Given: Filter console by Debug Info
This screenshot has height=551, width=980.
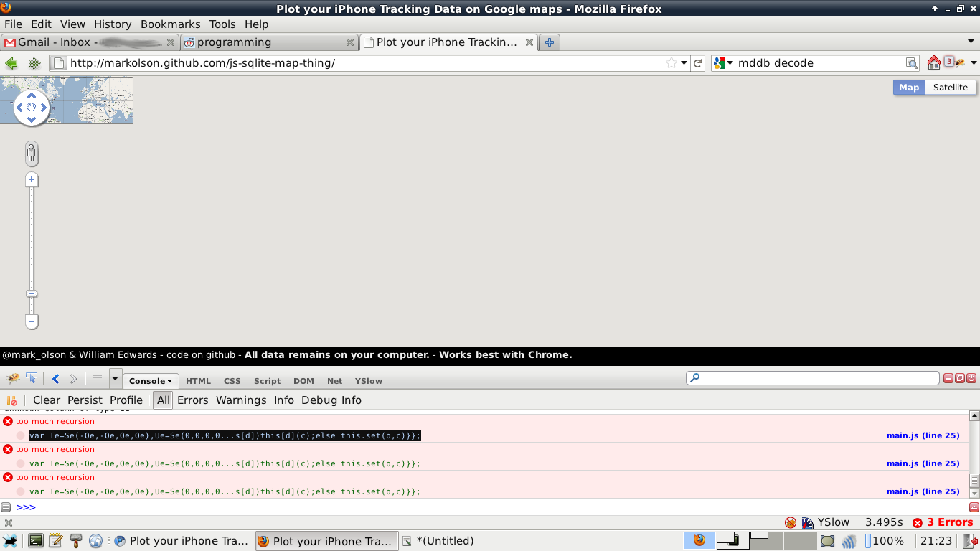Looking at the screenshot, I should (x=331, y=400).
